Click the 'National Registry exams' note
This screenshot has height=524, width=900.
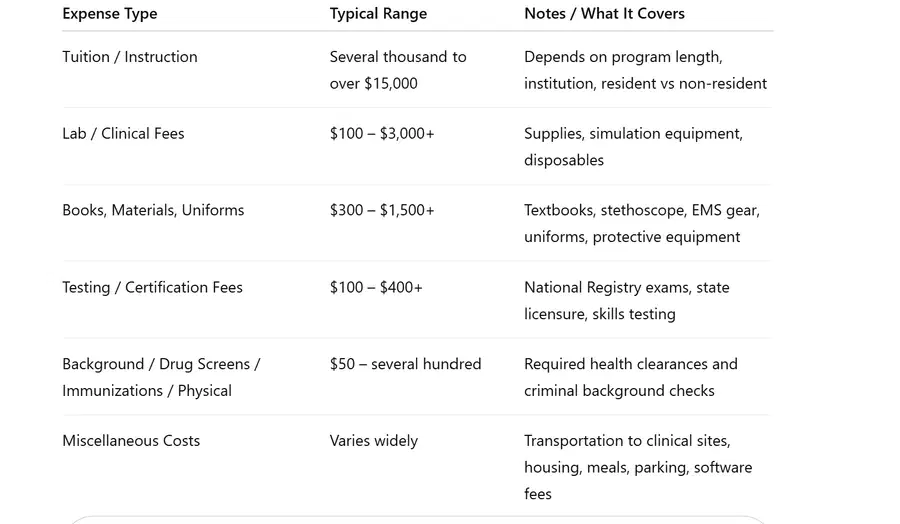click(x=627, y=301)
